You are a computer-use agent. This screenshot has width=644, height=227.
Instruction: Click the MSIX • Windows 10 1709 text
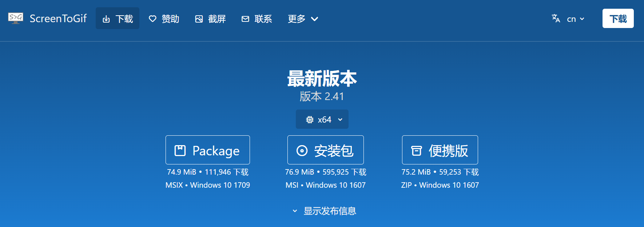click(x=208, y=185)
